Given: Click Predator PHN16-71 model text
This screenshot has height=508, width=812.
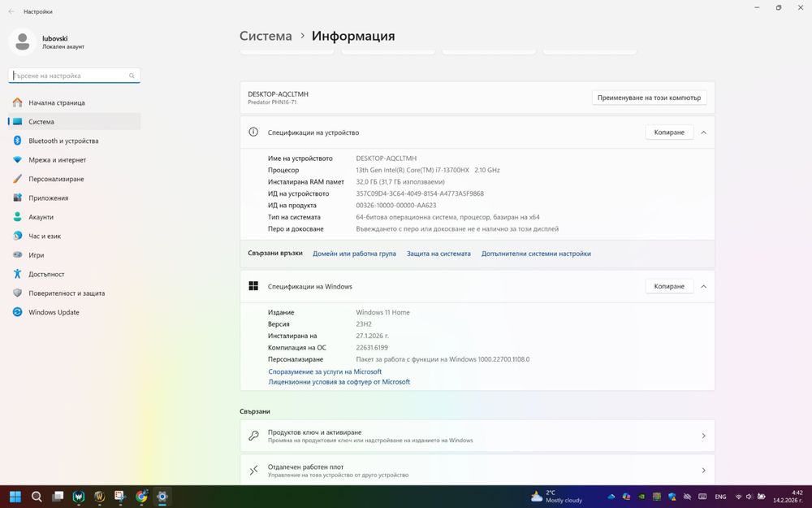Looking at the screenshot, I should point(272,102).
